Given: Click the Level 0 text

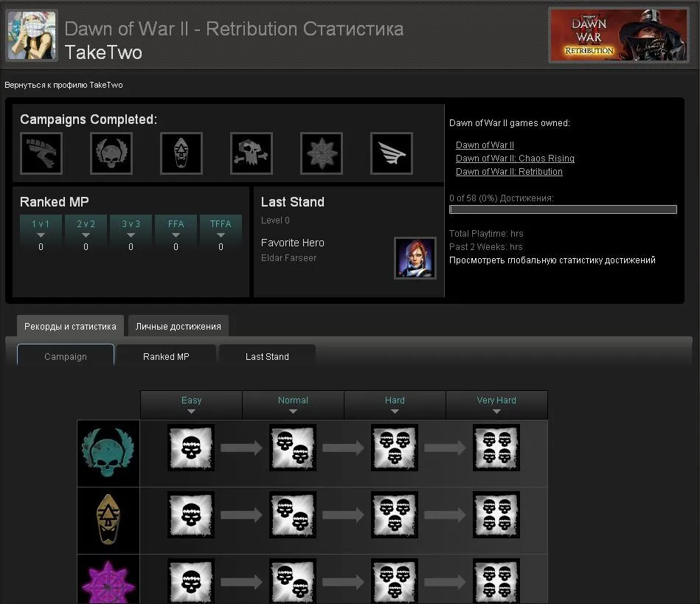Looking at the screenshot, I should [x=275, y=220].
